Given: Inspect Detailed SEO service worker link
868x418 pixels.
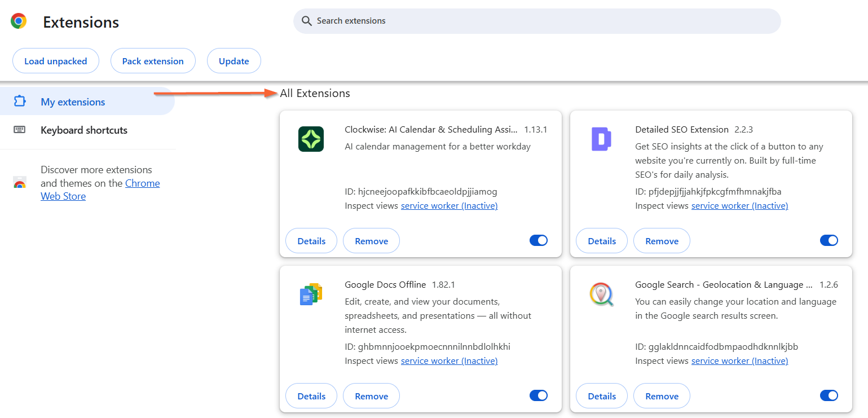Looking at the screenshot, I should [x=739, y=206].
